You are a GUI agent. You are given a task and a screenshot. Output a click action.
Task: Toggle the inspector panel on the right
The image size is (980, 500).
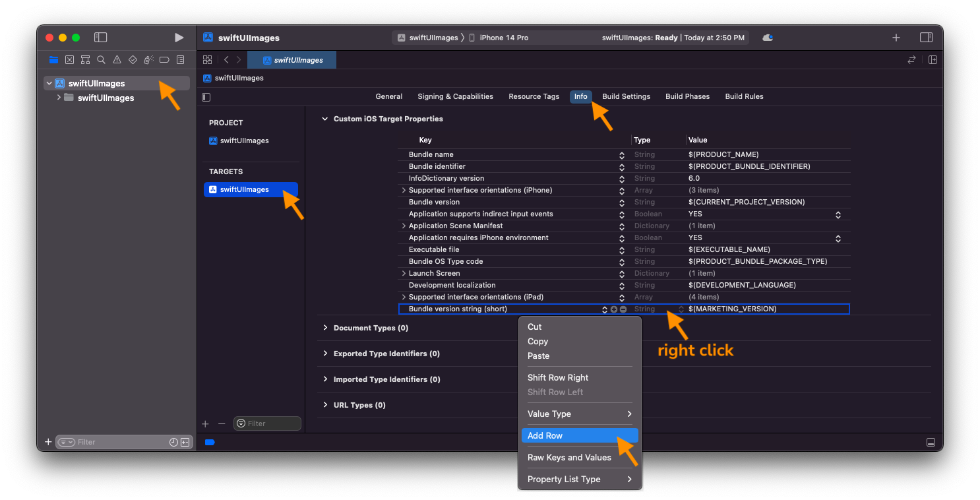pyautogui.click(x=926, y=38)
